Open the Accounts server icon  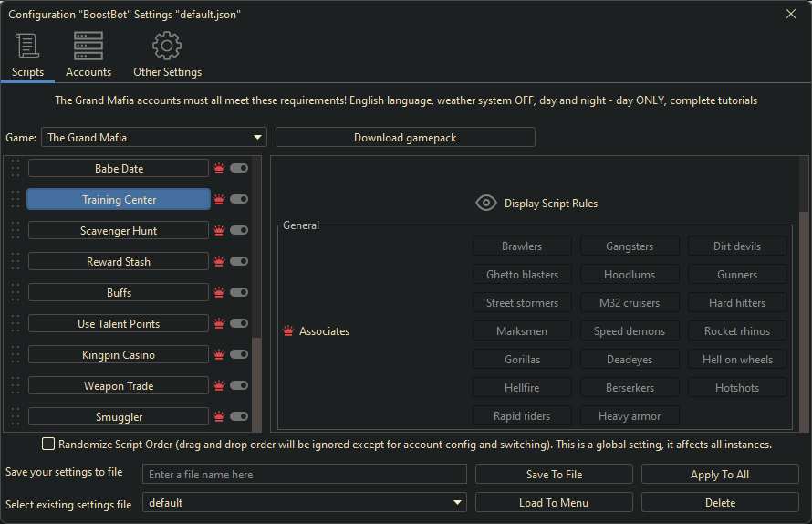pyautogui.click(x=88, y=46)
